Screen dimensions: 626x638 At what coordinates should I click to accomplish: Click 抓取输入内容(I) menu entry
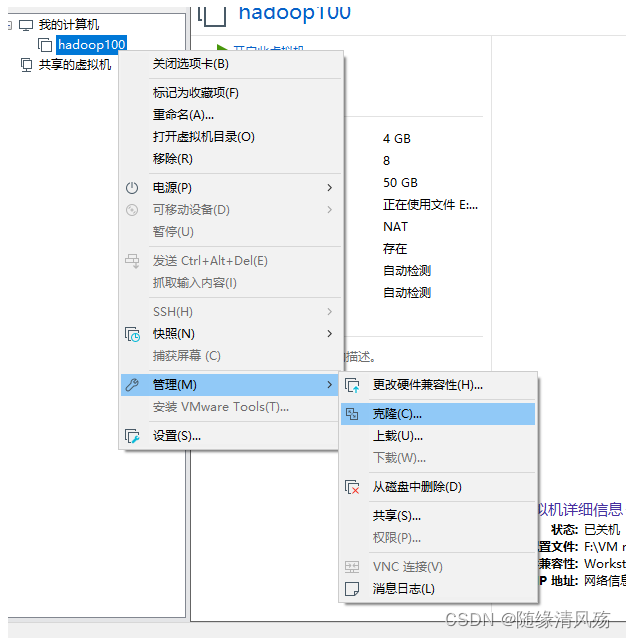pyautogui.click(x=231, y=283)
